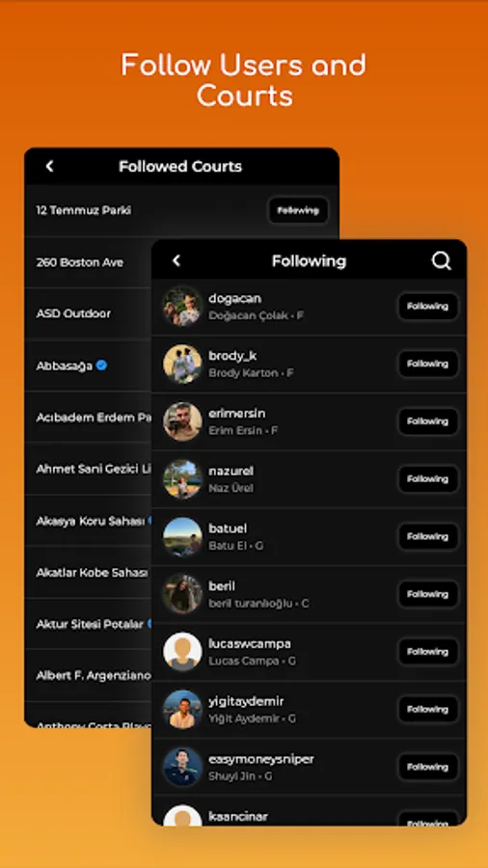Open search in the Following panel
This screenshot has width=488, height=868.
(x=441, y=260)
